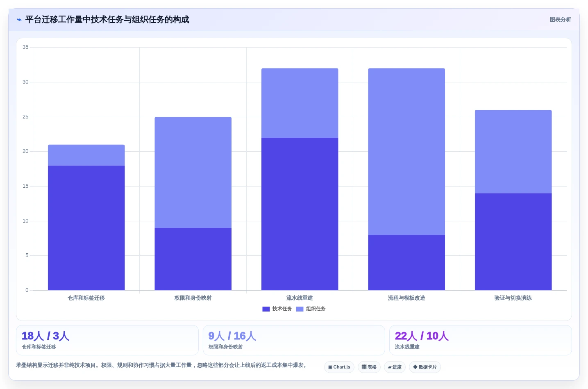Select the 表格 tag chip
This screenshot has height=389, width=588.
[x=369, y=367]
